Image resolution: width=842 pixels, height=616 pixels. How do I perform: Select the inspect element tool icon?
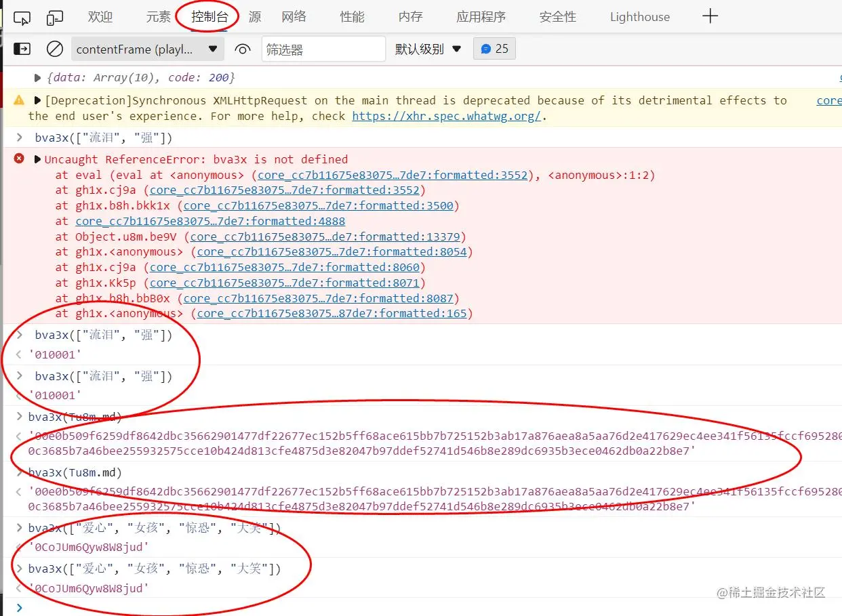(x=22, y=17)
